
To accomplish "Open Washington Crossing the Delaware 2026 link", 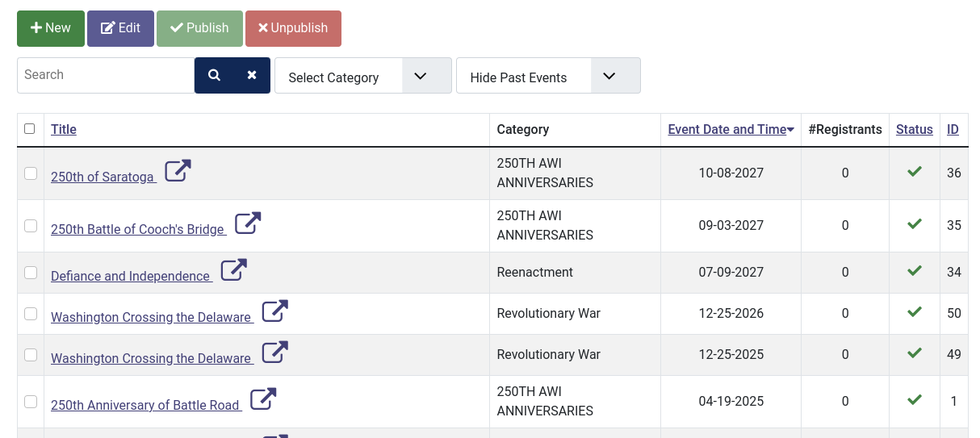I will [152, 317].
